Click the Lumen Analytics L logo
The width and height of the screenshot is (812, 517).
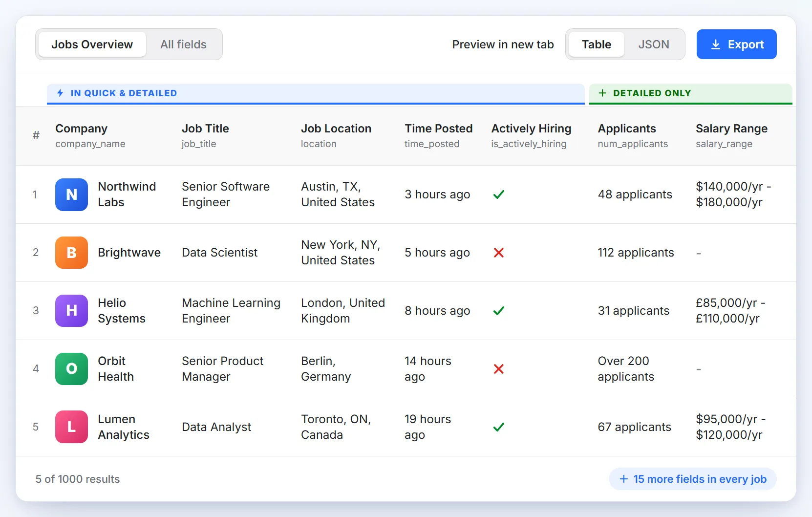pyautogui.click(x=71, y=427)
